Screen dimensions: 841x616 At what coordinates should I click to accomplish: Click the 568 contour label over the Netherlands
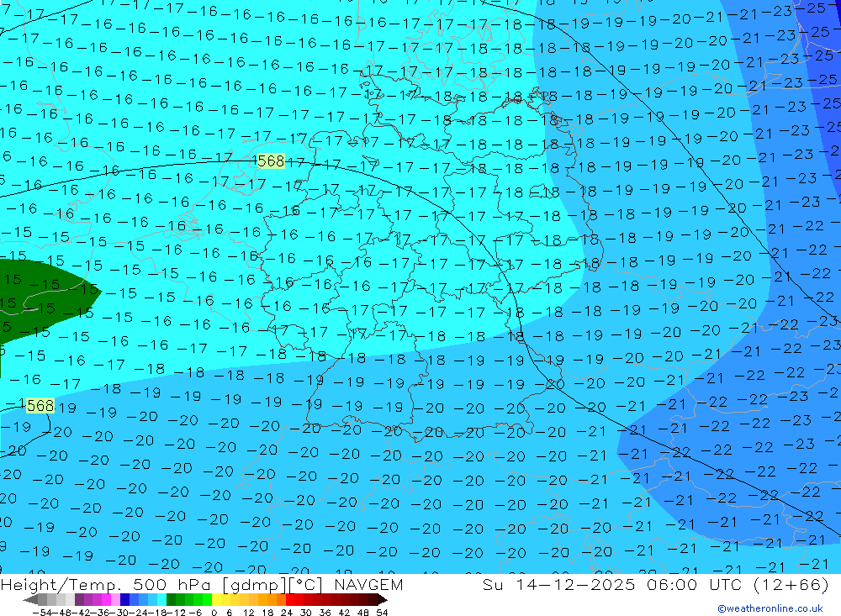click(x=271, y=161)
